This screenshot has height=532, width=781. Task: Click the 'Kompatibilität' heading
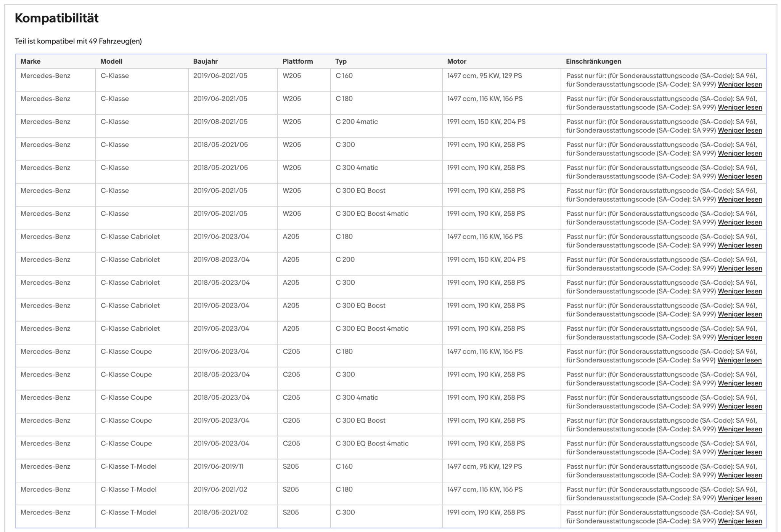tap(57, 18)
